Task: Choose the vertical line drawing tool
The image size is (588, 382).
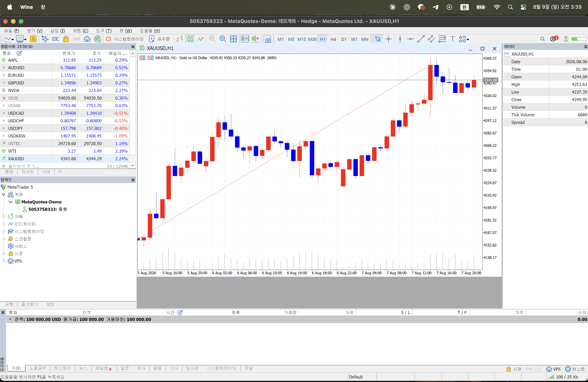Action: click(x=400, y=39)
